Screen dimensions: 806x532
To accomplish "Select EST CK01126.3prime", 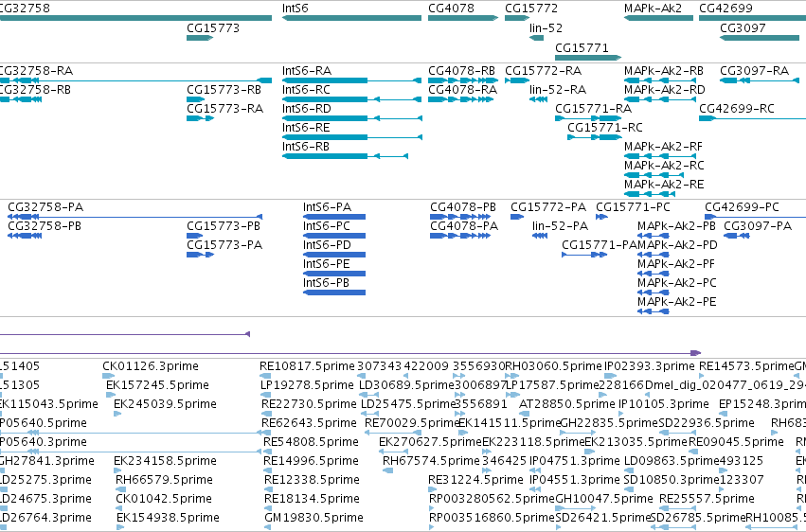I will (x=109, y=377).
